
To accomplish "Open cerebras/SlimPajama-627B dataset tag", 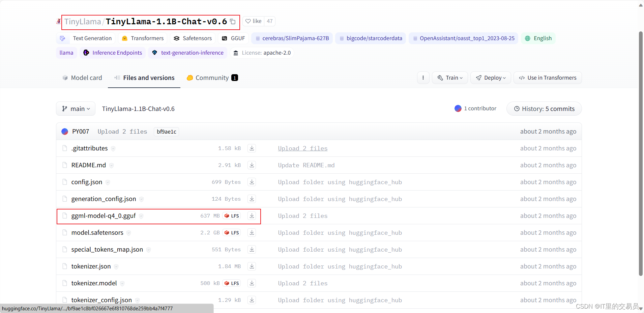I will (292, 38).
